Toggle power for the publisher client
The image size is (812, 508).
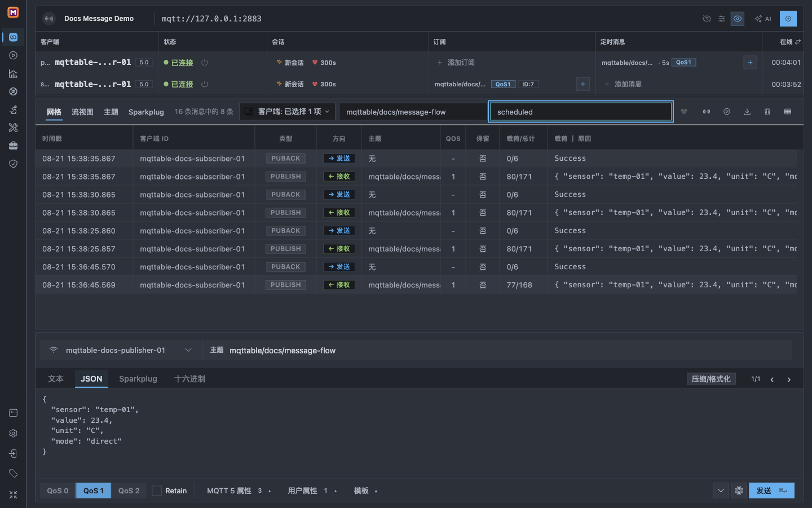pos(205,63)
